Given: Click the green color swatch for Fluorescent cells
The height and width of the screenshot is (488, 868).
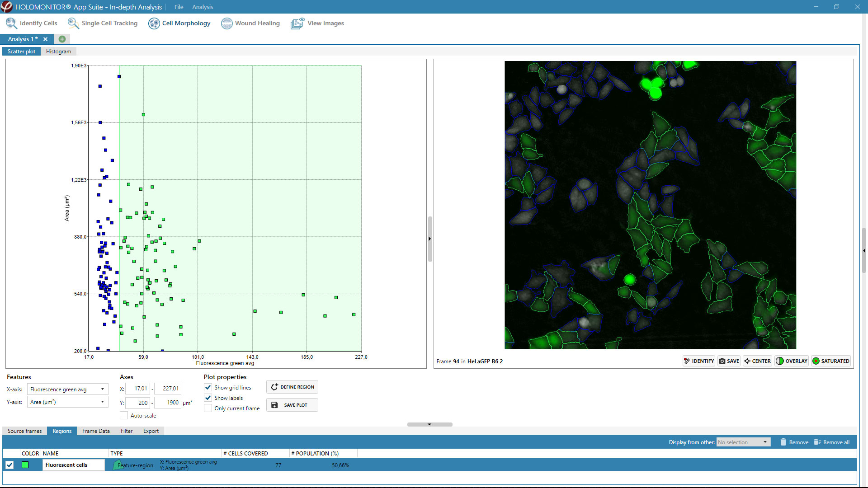Looking at the screenshot, I should pos(25,465).
